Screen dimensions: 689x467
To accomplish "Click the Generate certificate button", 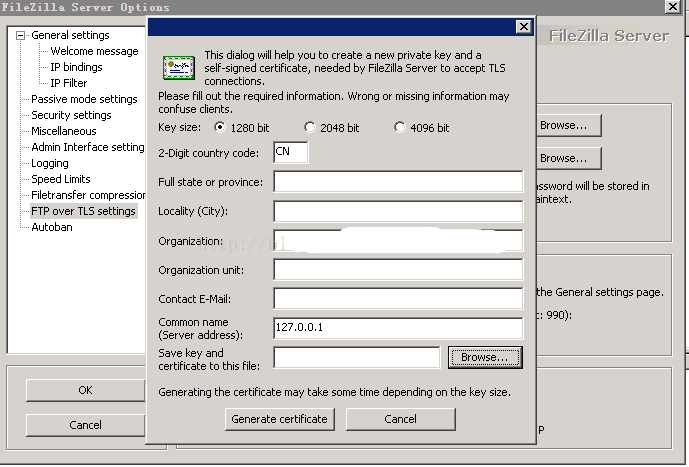I will pyautogui.click(x=279, y=419).
